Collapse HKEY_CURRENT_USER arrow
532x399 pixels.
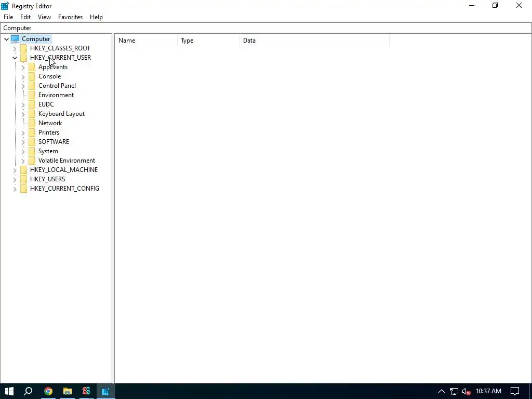[15, 58]
